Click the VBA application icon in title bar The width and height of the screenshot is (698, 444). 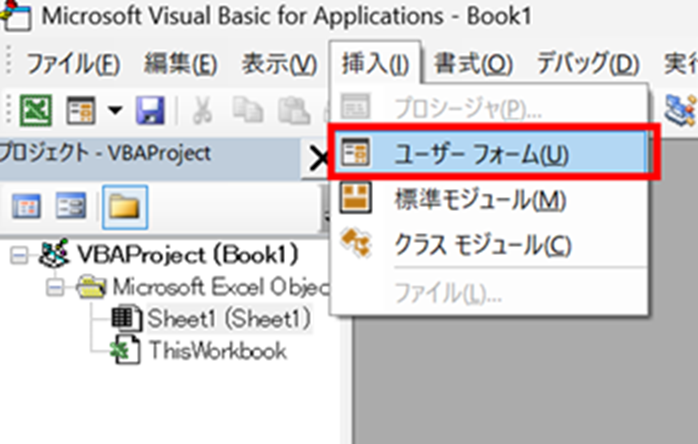(16, 15)
